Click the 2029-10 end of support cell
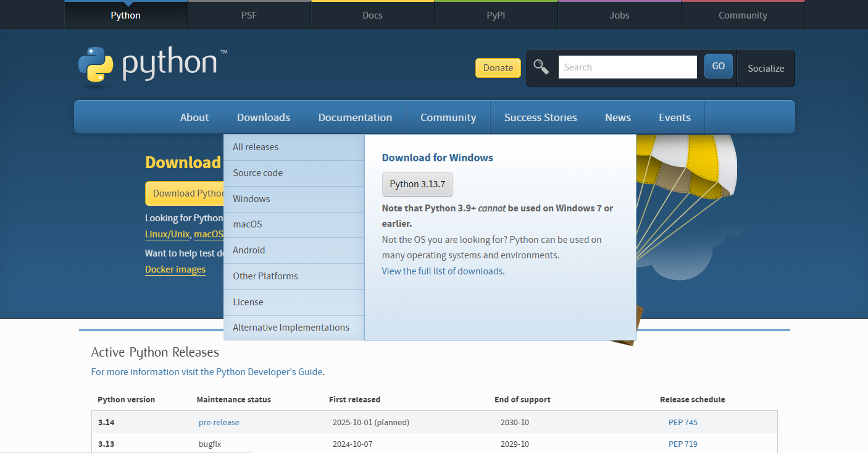The width and height of the screenshot is (868, 453). (x=515, y=444)
